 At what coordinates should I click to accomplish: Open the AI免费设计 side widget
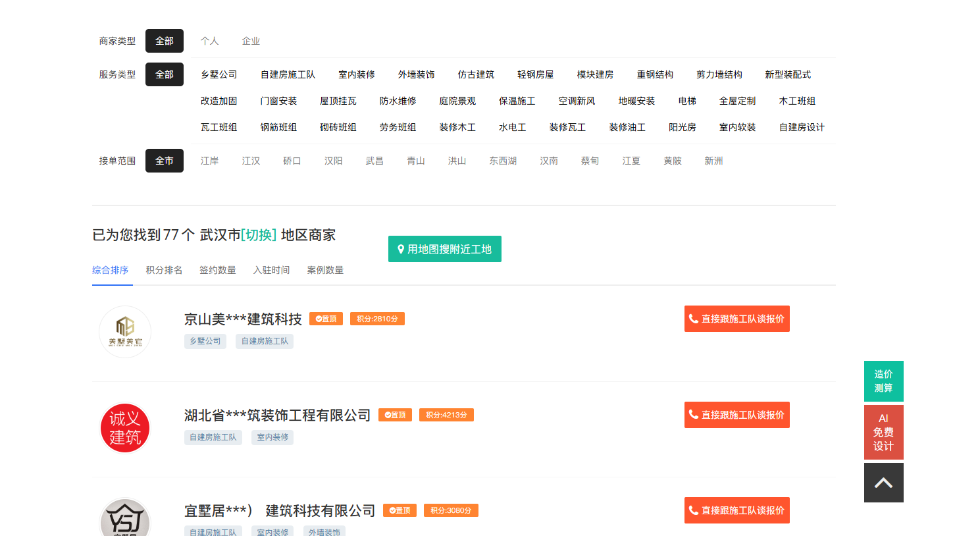pos(883,432)
